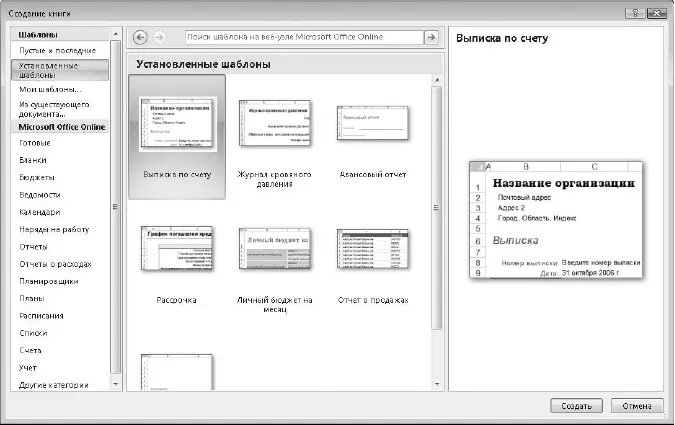Click the search go arrow button

(x=431, y=37)
